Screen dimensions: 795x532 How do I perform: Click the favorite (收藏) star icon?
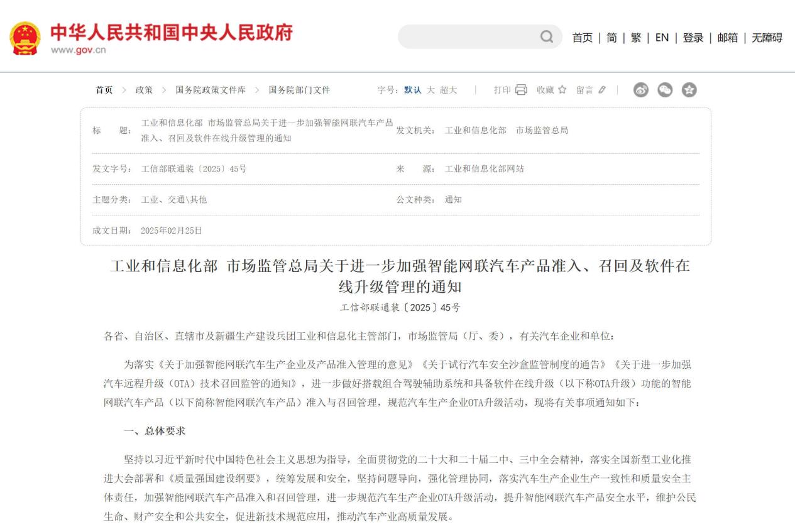[562, 90]
